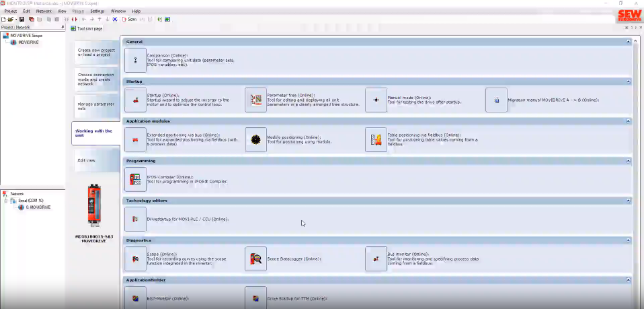Open the Bus monitor tool

tap(376, 259)
